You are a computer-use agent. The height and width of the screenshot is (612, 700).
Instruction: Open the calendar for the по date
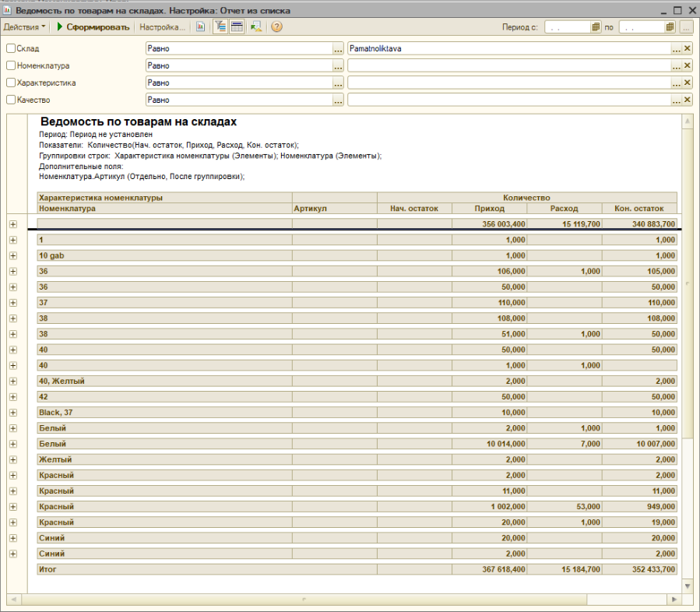(670, 27)
